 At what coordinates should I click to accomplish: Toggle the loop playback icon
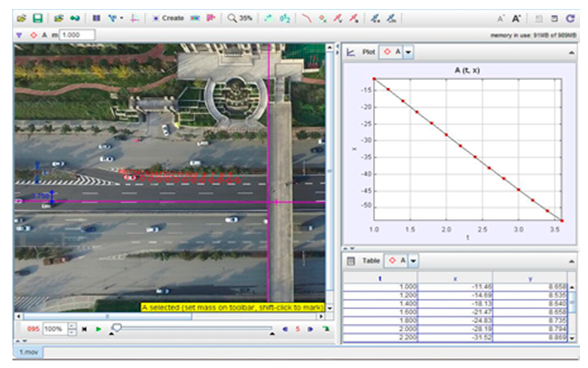point(326,329)
